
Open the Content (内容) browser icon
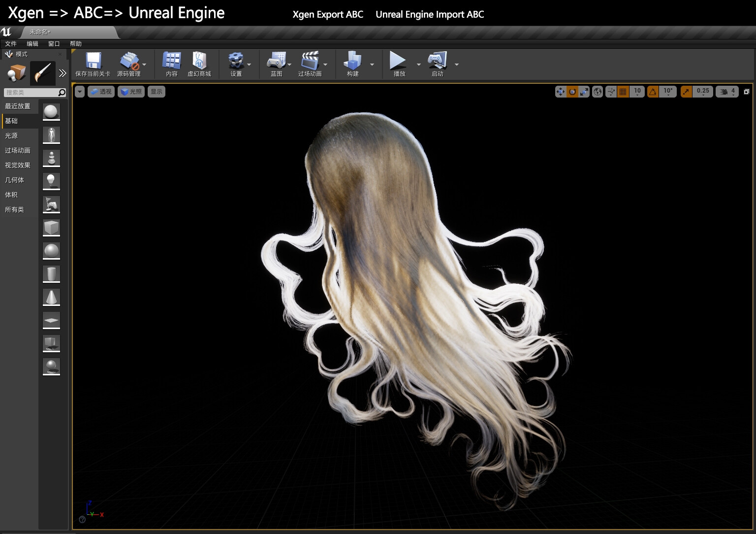tap(171, 61)
